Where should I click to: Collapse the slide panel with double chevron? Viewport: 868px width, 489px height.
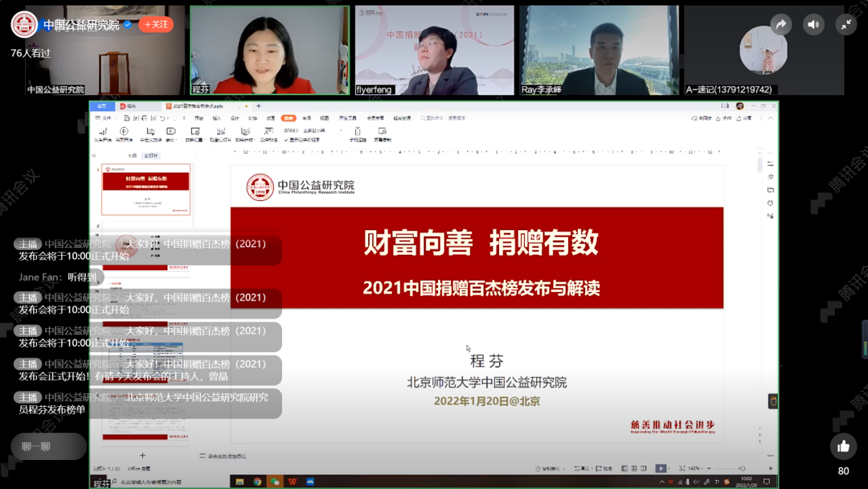pyautogui.click(x=94, y=155)
